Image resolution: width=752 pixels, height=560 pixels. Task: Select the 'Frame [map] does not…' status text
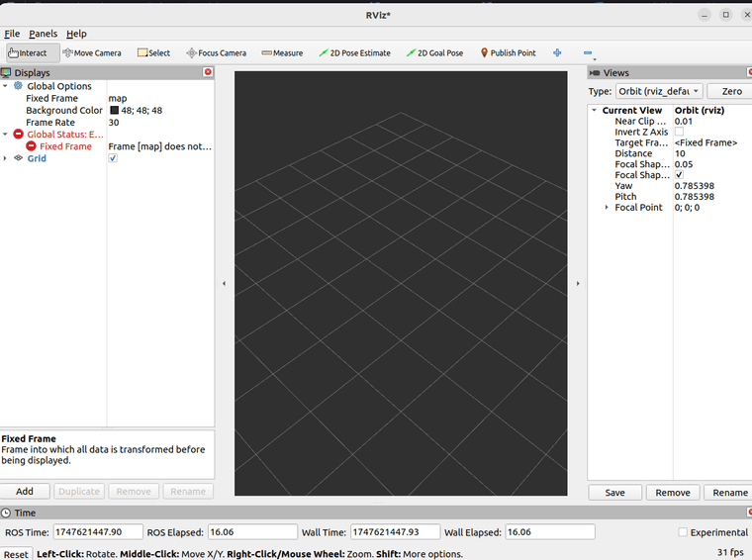(159, 146)
